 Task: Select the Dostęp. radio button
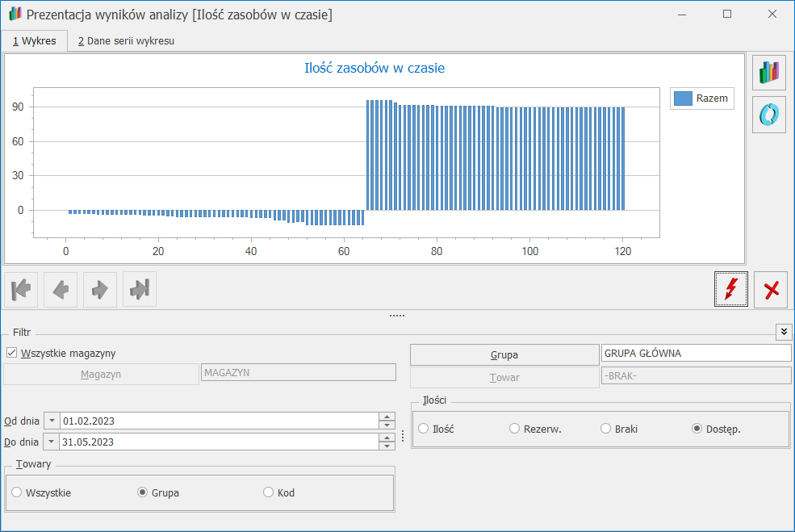(697, 429)
